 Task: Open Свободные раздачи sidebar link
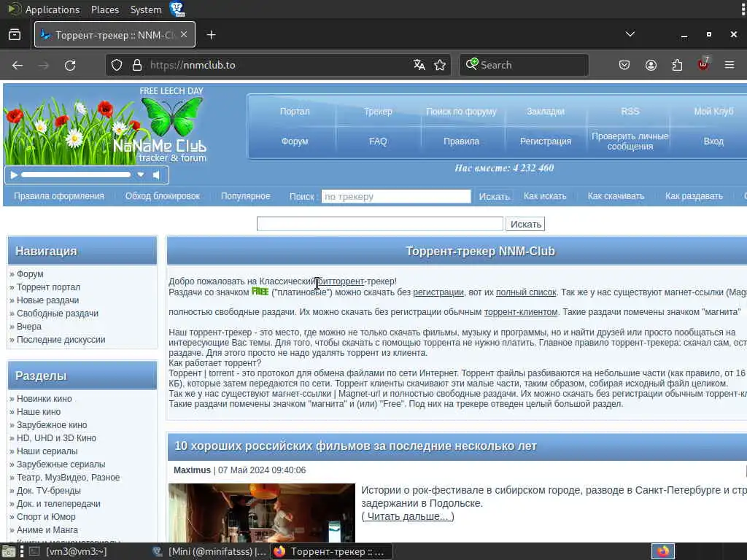pyautogui.click(x=57, y=314)
